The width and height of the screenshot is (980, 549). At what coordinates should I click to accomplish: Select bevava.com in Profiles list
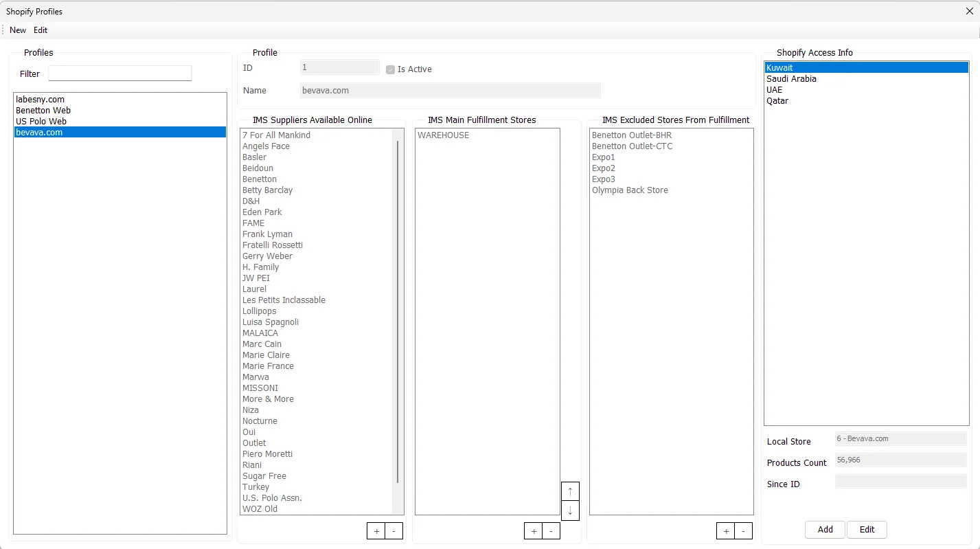point(120,133)
